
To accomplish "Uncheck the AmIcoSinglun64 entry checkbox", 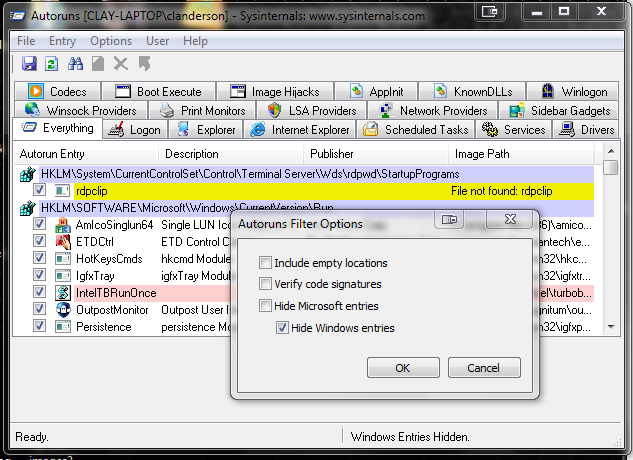I will coord(39,223).
